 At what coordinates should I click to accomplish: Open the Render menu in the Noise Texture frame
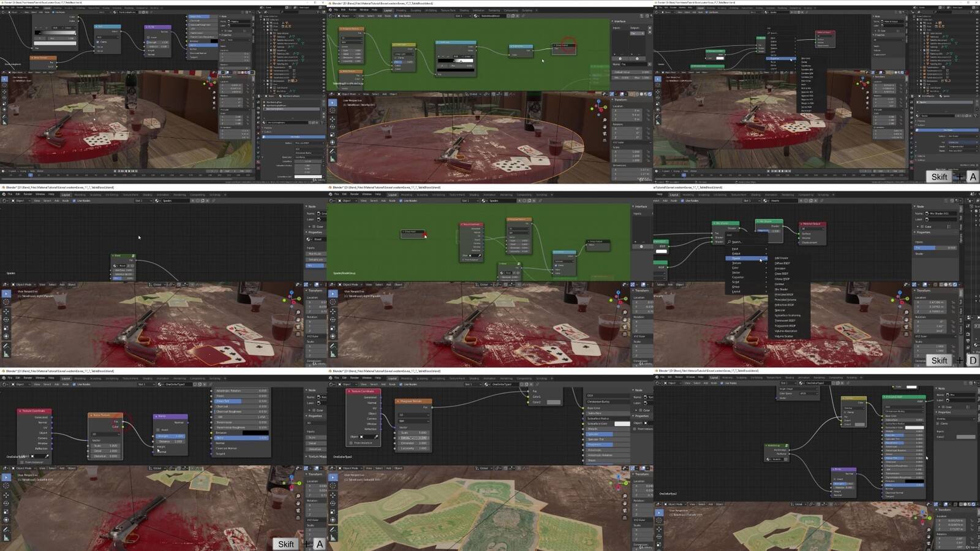click(28, 378)
